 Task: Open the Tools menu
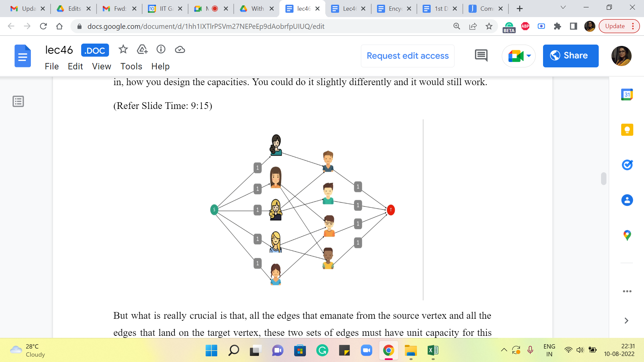point(131,66)
